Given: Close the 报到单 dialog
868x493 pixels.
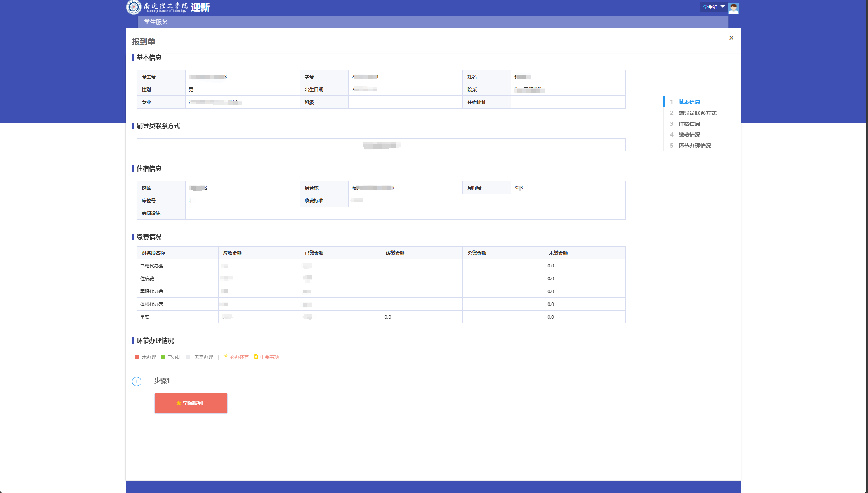Looking at the screenshot, I should pos(731,38).
